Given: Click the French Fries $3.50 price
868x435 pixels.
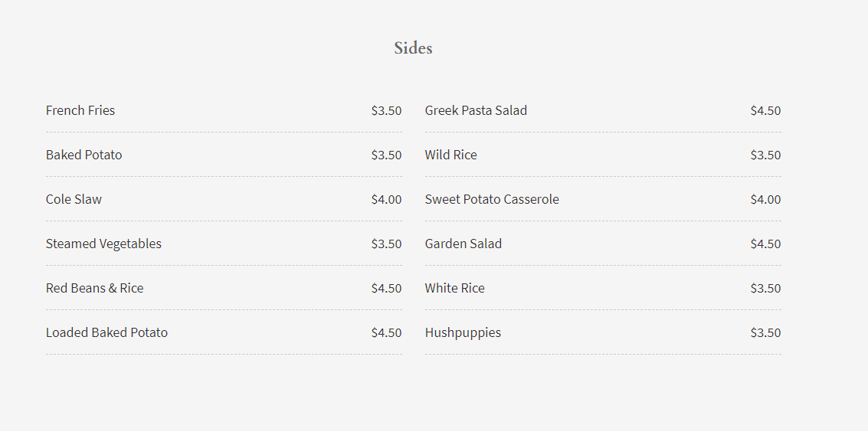Looking at the screenshot, I should 386,110.
